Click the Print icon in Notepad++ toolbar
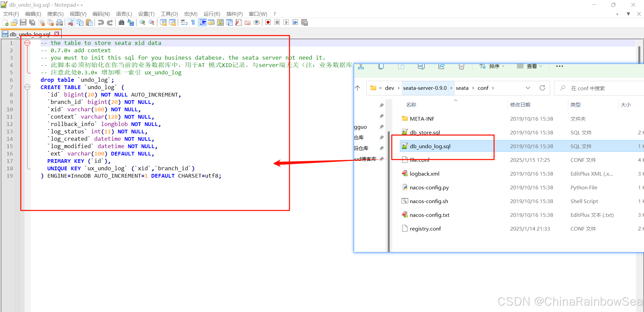Image resolution: width=644 pixels, height=312 pixels. coord(59,22)
